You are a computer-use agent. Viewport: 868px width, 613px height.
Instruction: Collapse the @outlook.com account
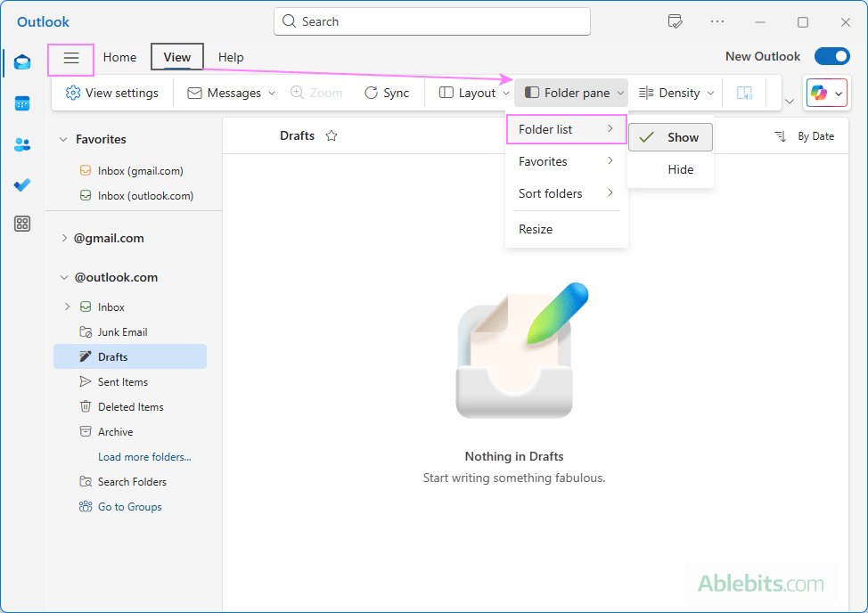click(63, 277)
